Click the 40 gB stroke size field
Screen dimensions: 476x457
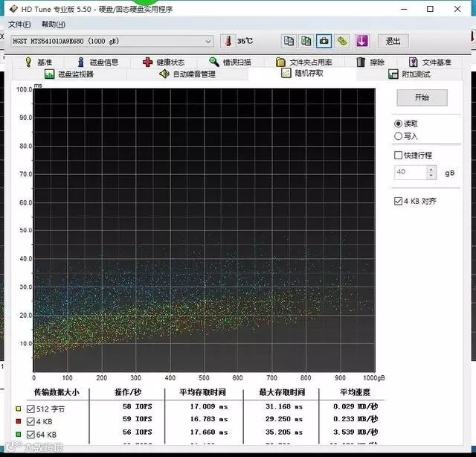[x=411, y=172]
